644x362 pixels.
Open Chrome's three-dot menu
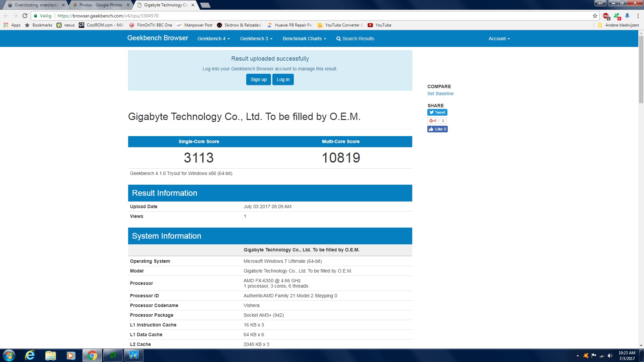pyautogui.click(x=638, y=16)
